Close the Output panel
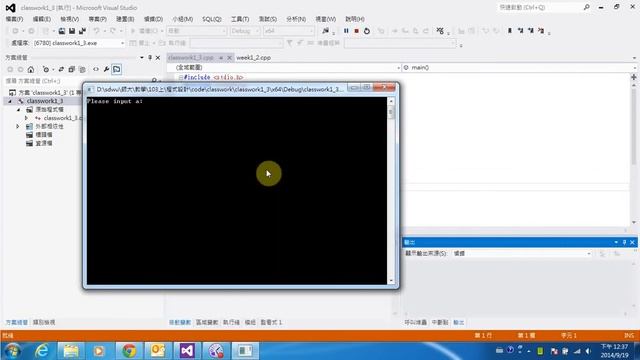640x360 pixels. click(632, 242)
